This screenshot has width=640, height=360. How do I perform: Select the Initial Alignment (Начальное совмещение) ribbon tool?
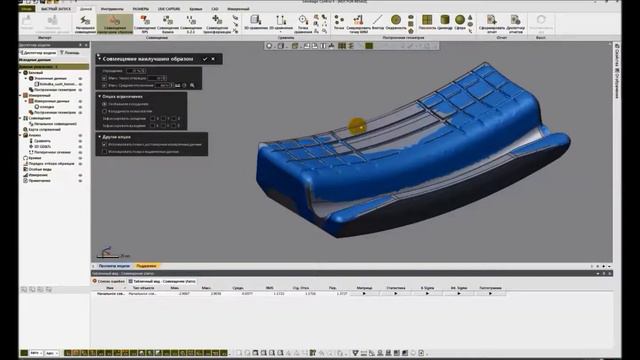pos(85,24)
